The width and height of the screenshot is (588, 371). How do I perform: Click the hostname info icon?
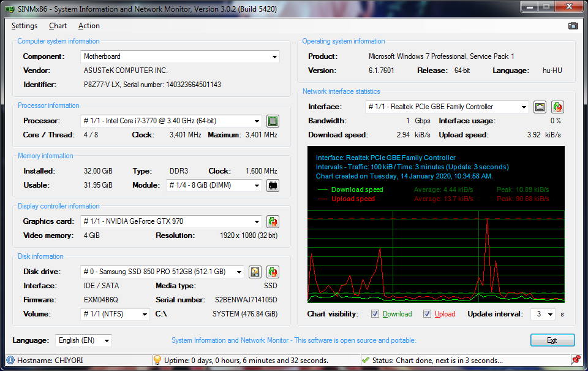pos(10,360)
